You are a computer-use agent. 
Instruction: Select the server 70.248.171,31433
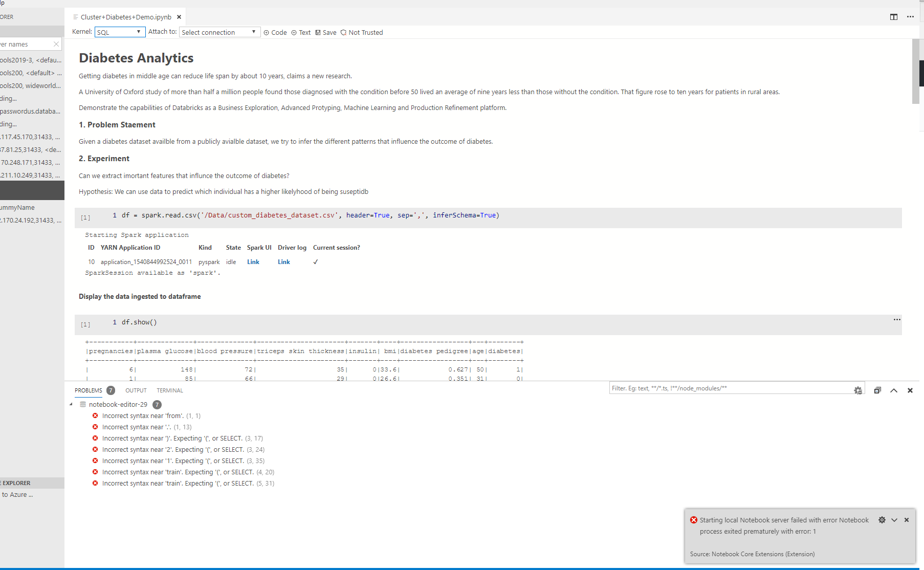[32, 162]
